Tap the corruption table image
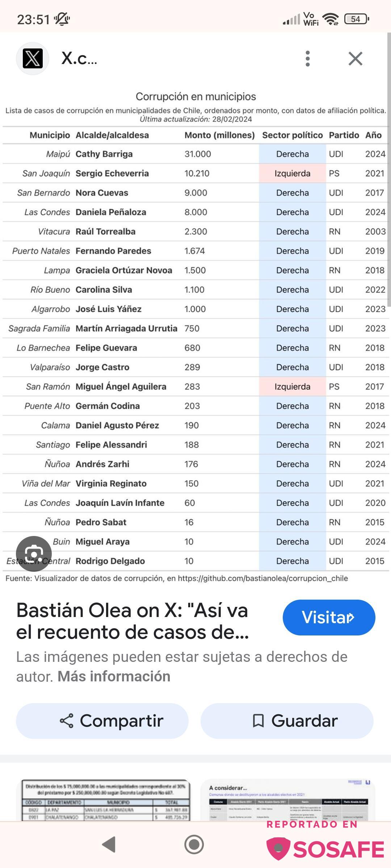Viewport: 391px width, 868px height. [195, 336]
